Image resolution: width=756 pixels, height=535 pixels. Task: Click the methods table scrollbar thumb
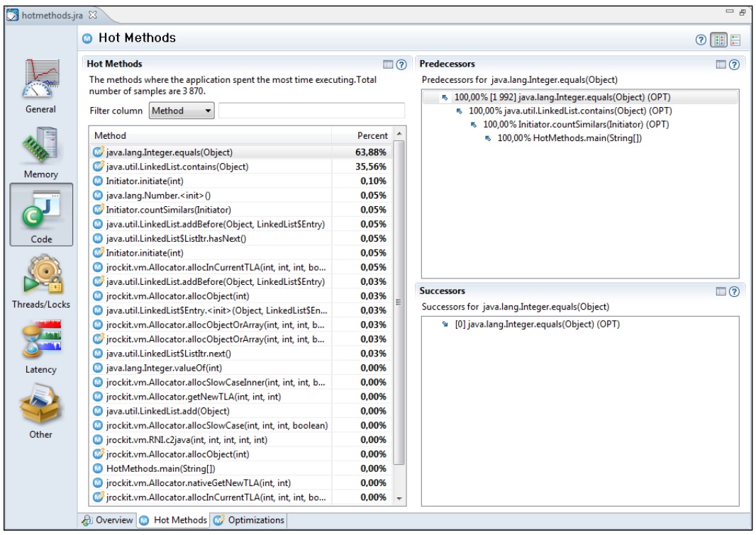pyautogui.click(x=399, y=303)
